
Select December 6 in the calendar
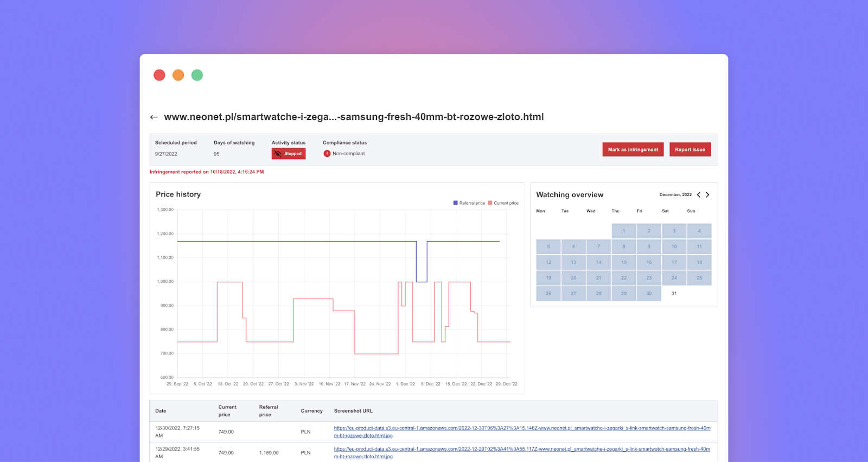pos(573,246)
